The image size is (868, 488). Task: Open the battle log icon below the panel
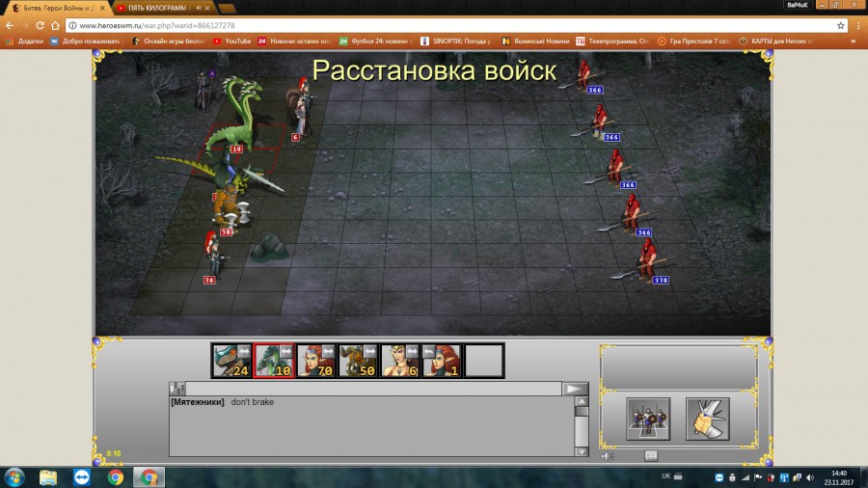651,455
